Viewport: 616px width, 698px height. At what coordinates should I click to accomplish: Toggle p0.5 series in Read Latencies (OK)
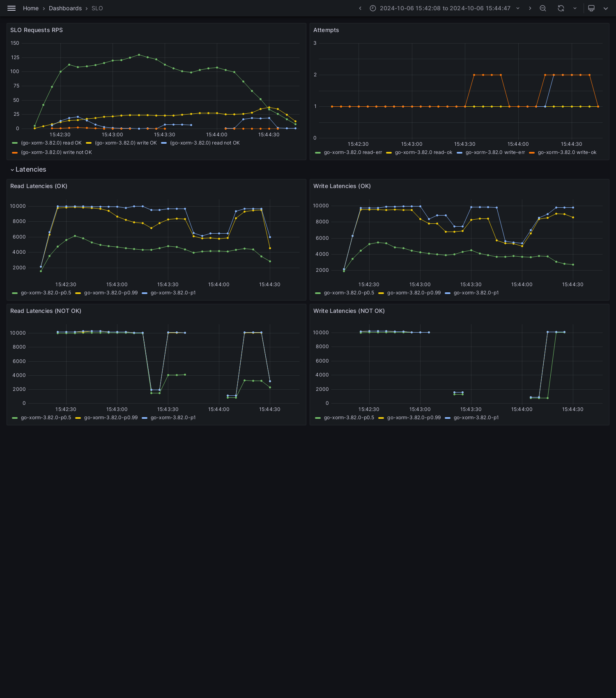tap(46, 293)
